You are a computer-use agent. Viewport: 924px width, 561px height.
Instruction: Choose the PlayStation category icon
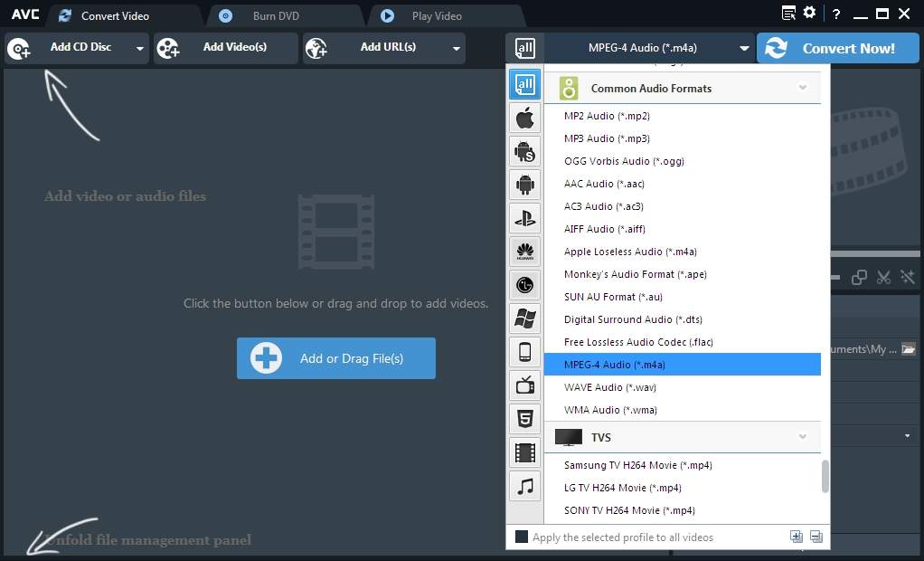pos(524,218)
